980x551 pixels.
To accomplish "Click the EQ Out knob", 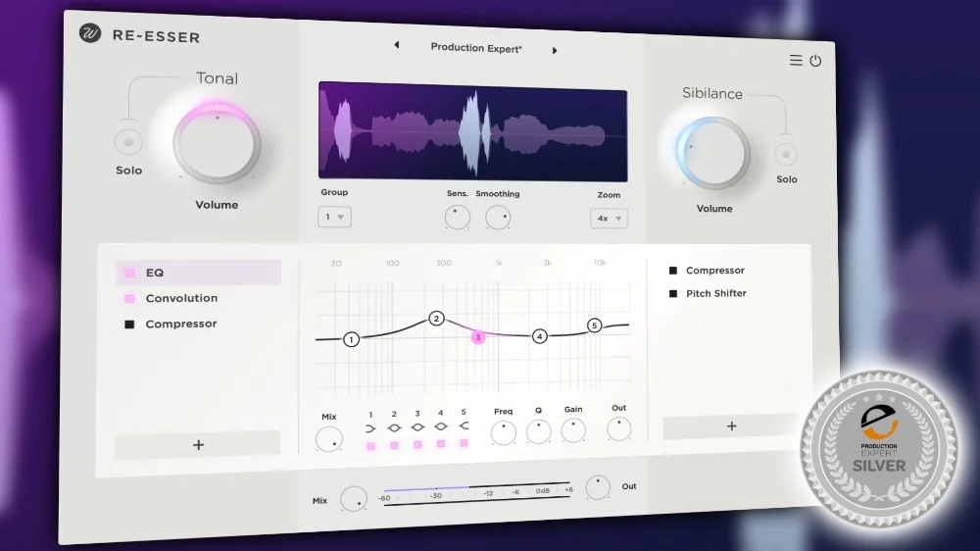I will (x=618, y=429).
